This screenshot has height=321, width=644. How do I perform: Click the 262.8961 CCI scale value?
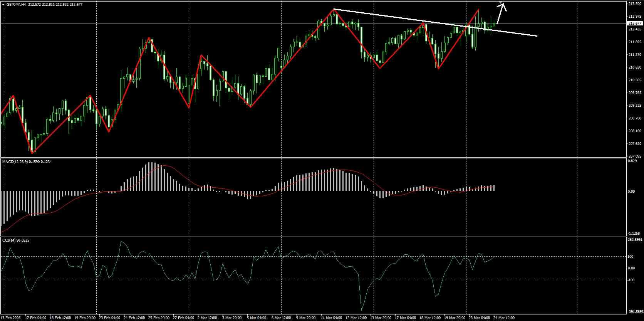(635, 240)
